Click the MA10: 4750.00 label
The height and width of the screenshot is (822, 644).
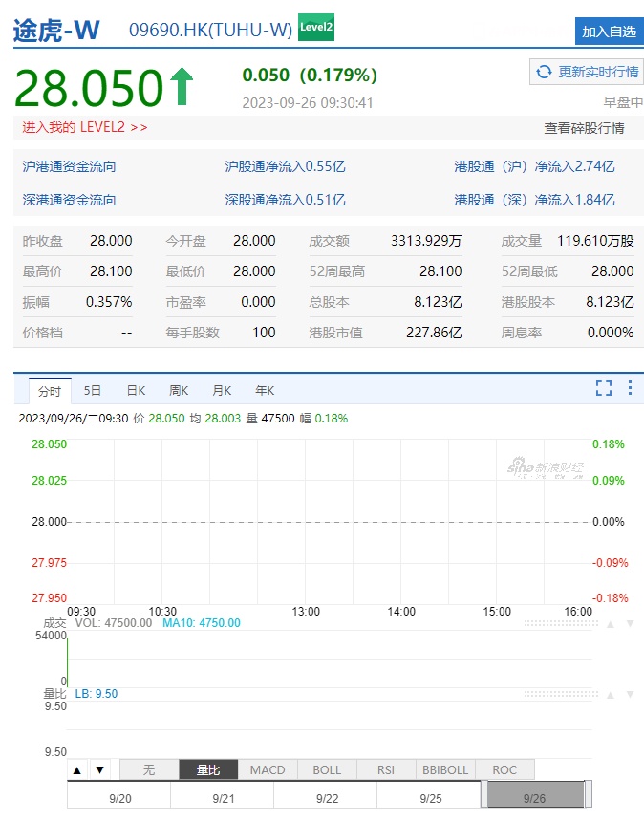coord(202,623)
